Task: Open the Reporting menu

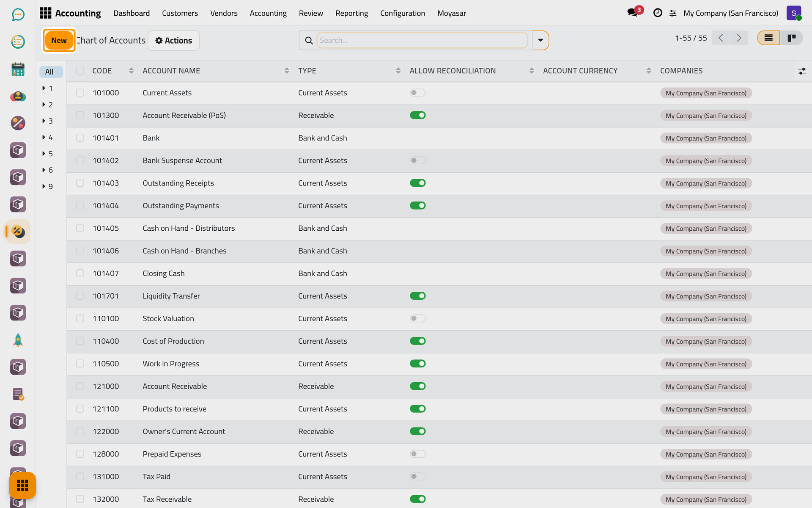Action: coord(351,13)
